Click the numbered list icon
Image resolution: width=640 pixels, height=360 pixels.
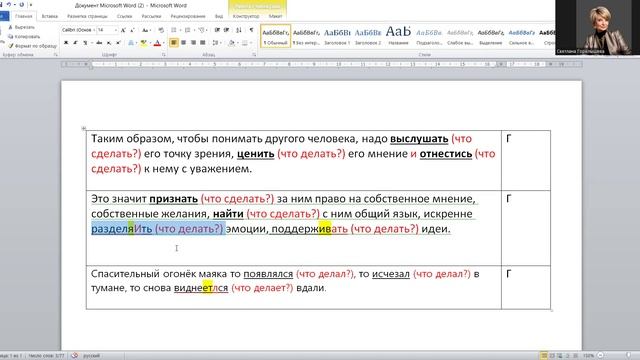188,30
